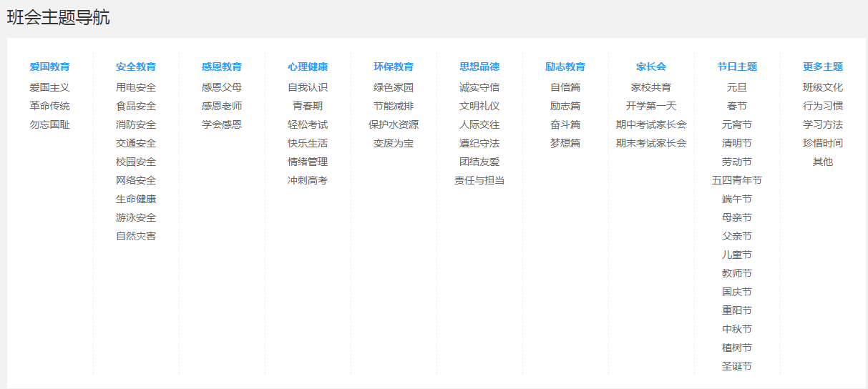Open the 梦想篇 topic
The image size is (868, 389).
[x=565, y=143]
